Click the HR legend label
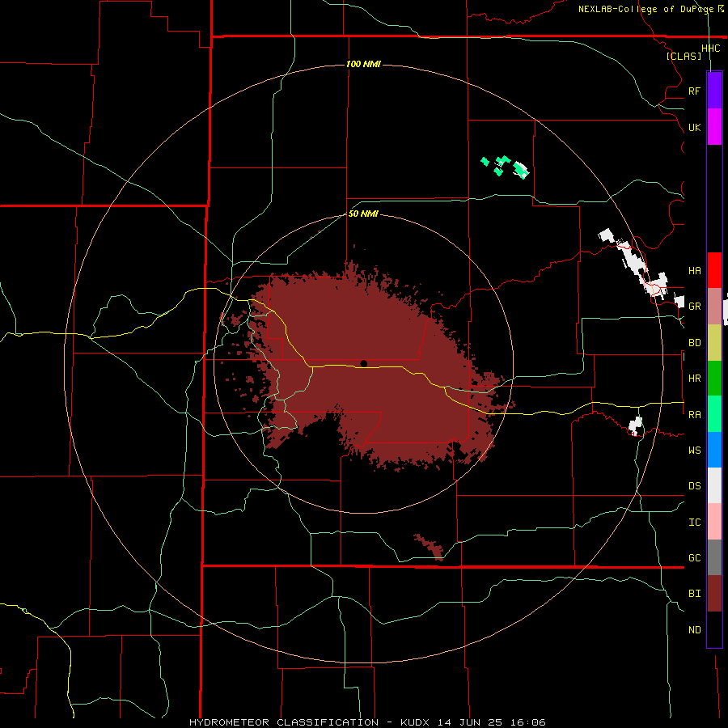Image resolution: width=728 pixels, height=728 pixels. (x=694, y=379)
